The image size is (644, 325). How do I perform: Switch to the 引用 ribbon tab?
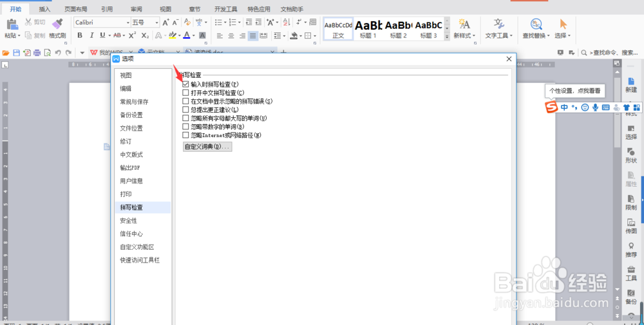click(x=107, y=9)
